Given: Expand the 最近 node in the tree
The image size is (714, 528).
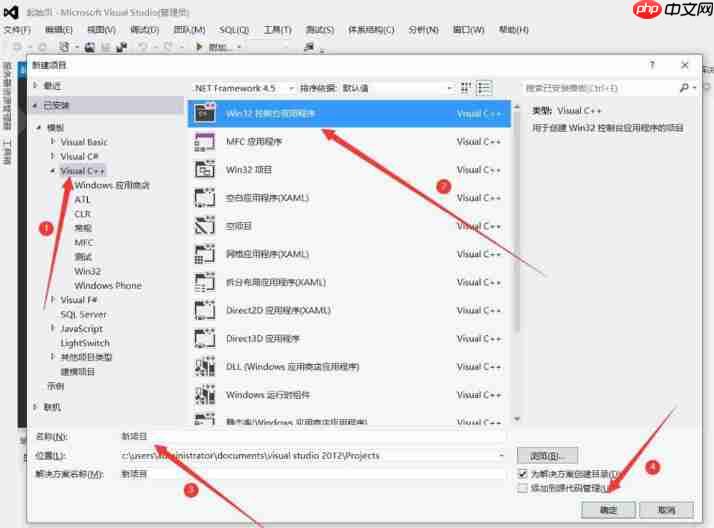Looking at the screenshot, I should click(x=36, y=85).
